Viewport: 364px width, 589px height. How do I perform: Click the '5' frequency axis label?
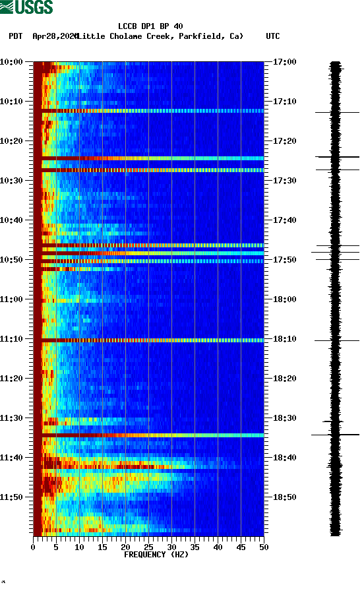[x=56, y=547]
